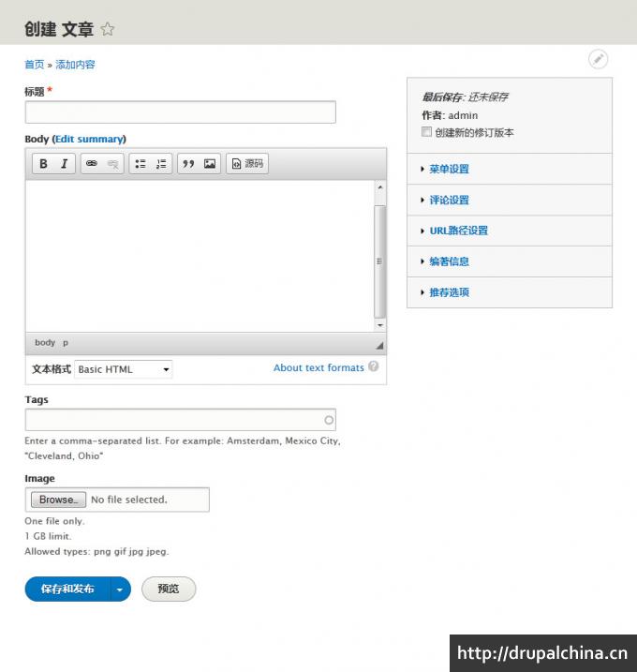Select the body element in the editor path bar

click(x=45, y=343)
